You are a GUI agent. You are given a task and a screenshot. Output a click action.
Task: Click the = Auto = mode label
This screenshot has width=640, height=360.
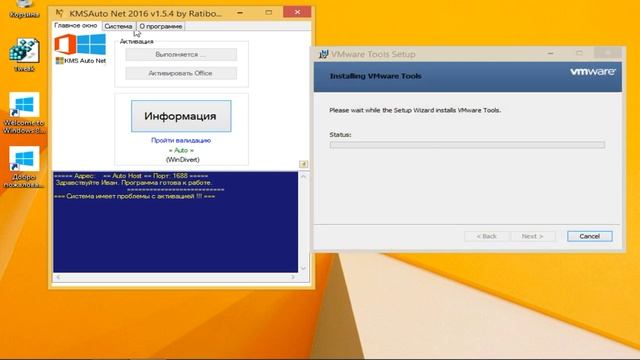(181, 150)
